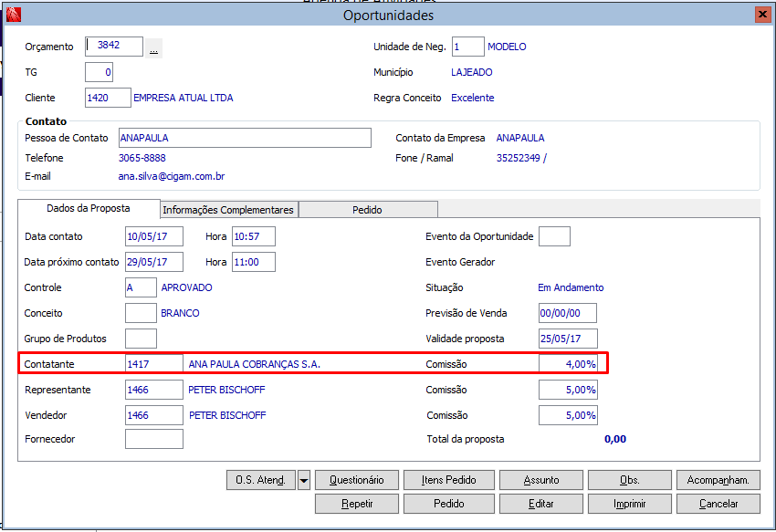Open the Pedido tab
The height and width of the screenshot is (532, 776).
pyautogui.click(x=368, y=210)
